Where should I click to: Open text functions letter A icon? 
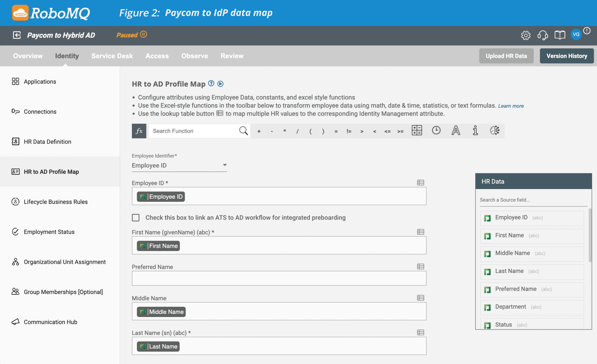455,130
